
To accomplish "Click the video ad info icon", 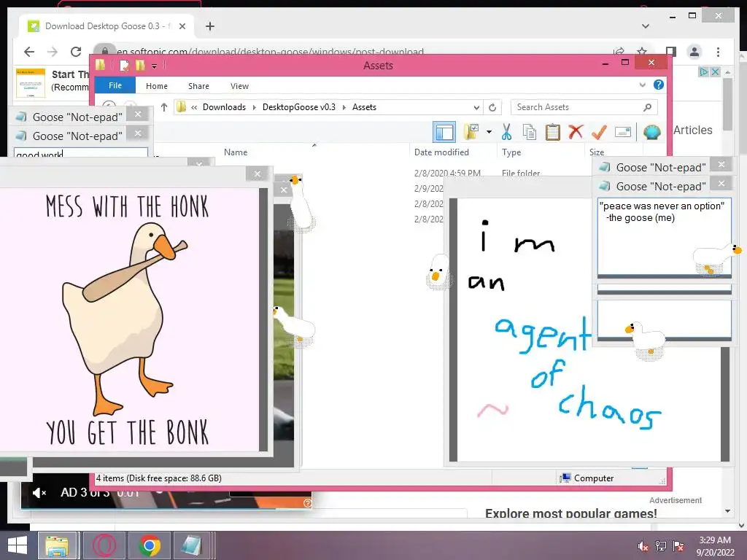I will tap(307, 503).
